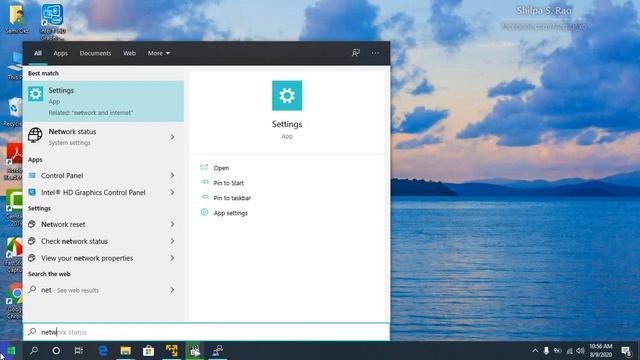
Task: Expand Network reset chevron
Action: (x=173, y=224)
